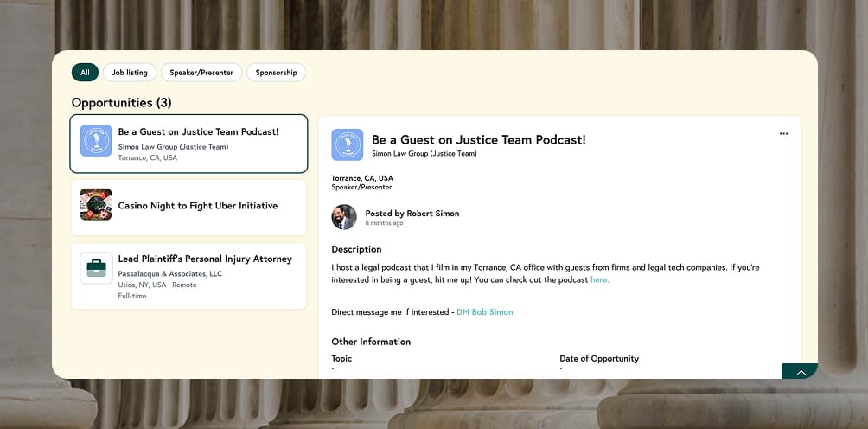The height and width of the screenshot is (429, 868).
Task: Click the Other Information heading
Action: pos(371,342)
